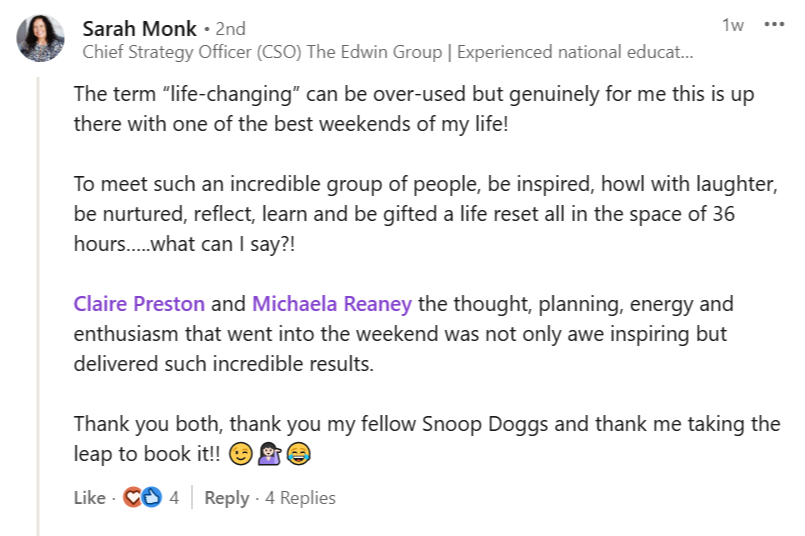Click the Chief Strategy Officer headline text
This screenshot has width=805, height=536.
click(x=386, y=52)
